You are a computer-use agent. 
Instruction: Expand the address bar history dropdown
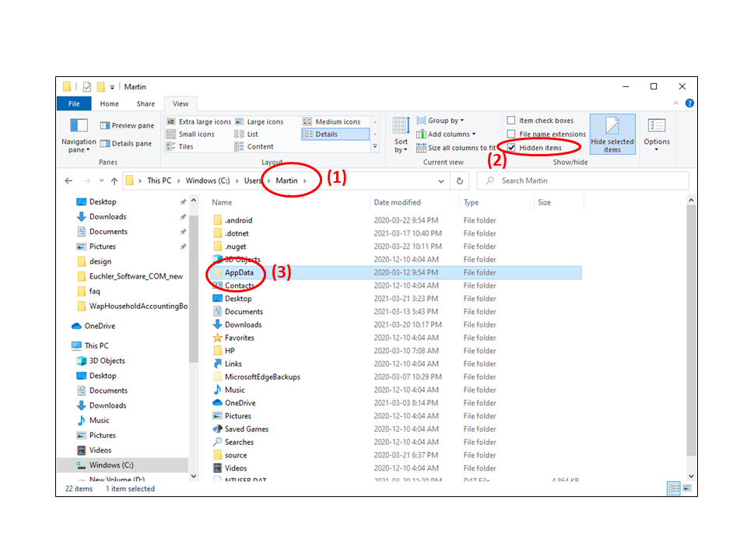pos(441,180)
